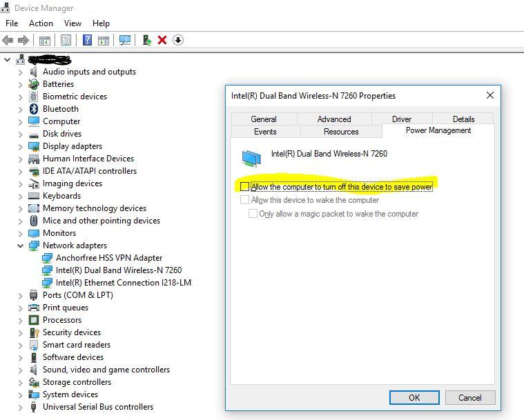Expand the Memory technology devices category
This screenshot has height=420, width=524.
click(x=21, y=209)
